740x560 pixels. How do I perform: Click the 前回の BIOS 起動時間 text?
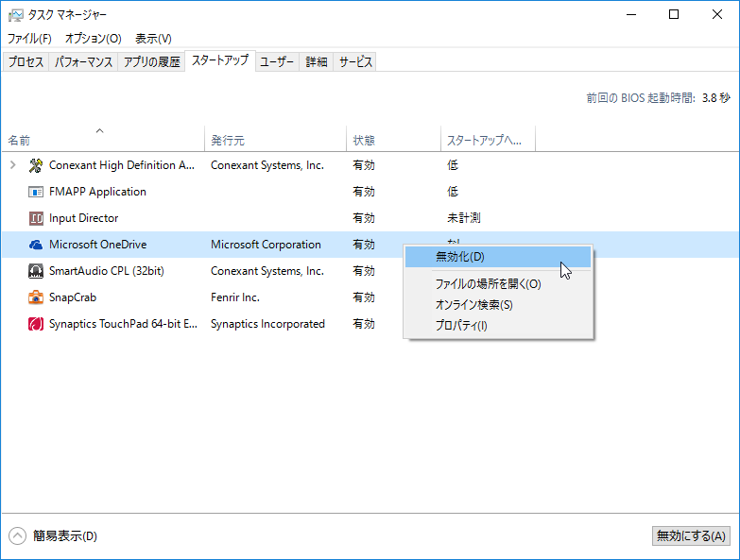641,98
